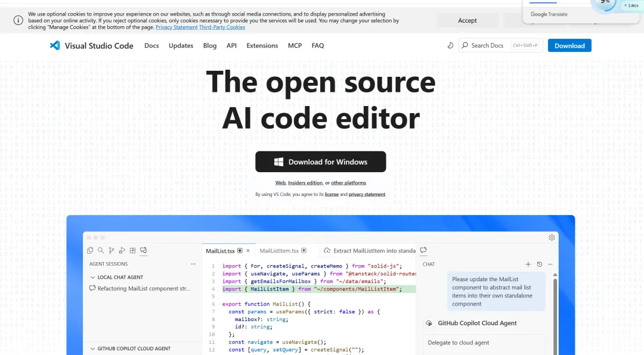Viewport: 644px width, 355px height.
Task: Open Source Control branch icon
Action: (x=112, y=250)
